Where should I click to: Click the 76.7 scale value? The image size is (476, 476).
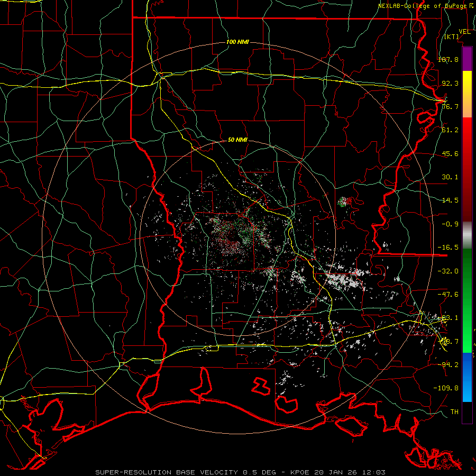pos(450,106)
